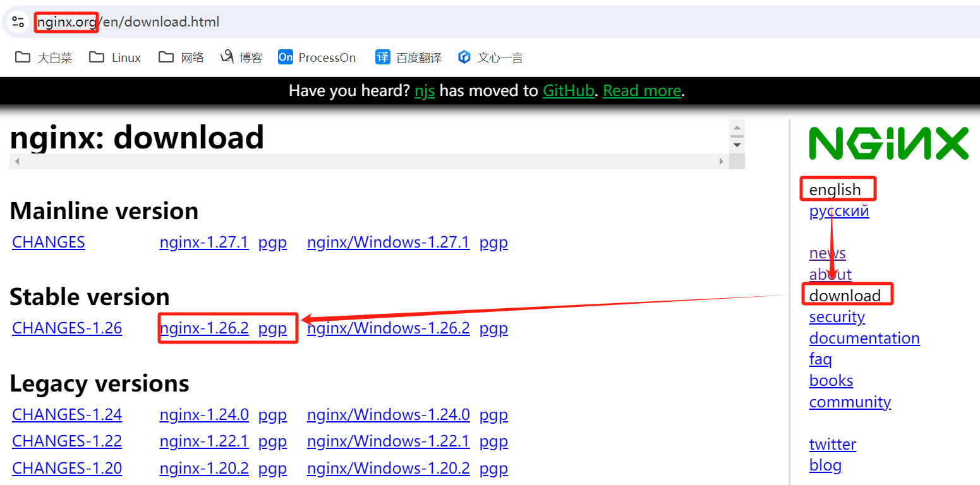
Task: Click the horizontal scrollbar right arrow
Action: (x=721, y=162)
